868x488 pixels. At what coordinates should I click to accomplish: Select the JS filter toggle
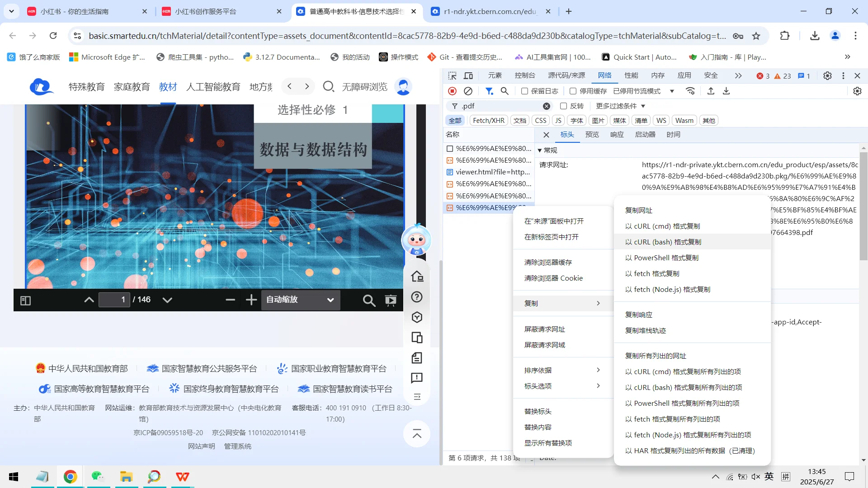click(558, 121)
